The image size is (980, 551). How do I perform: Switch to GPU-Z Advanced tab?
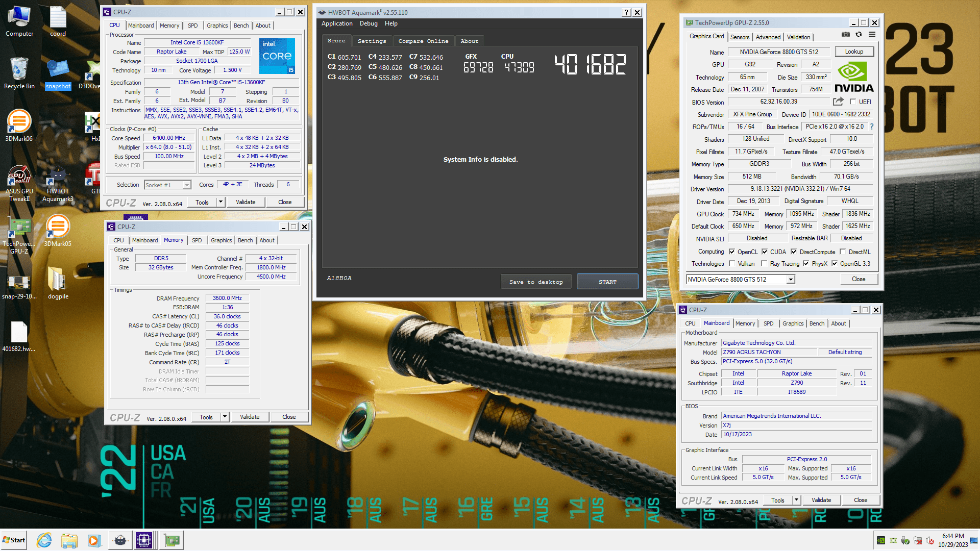point(768,37)
